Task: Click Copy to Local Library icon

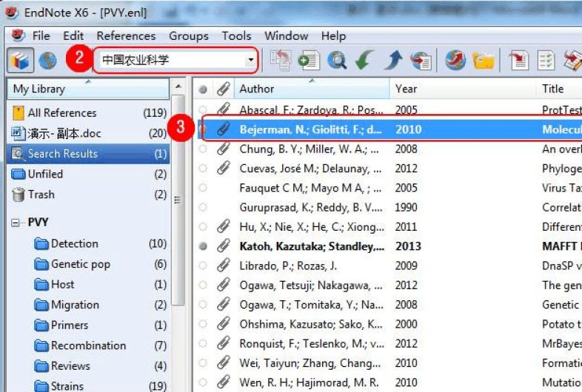Action: click(280, 60)
